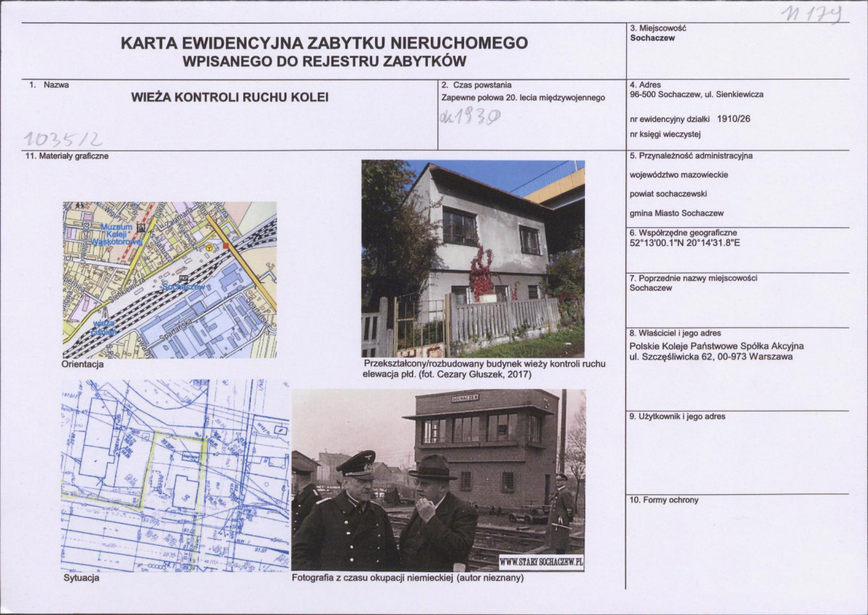Click the handwritten note in top-right corner
Screen dimensions: 868x615
coord(810,13)
